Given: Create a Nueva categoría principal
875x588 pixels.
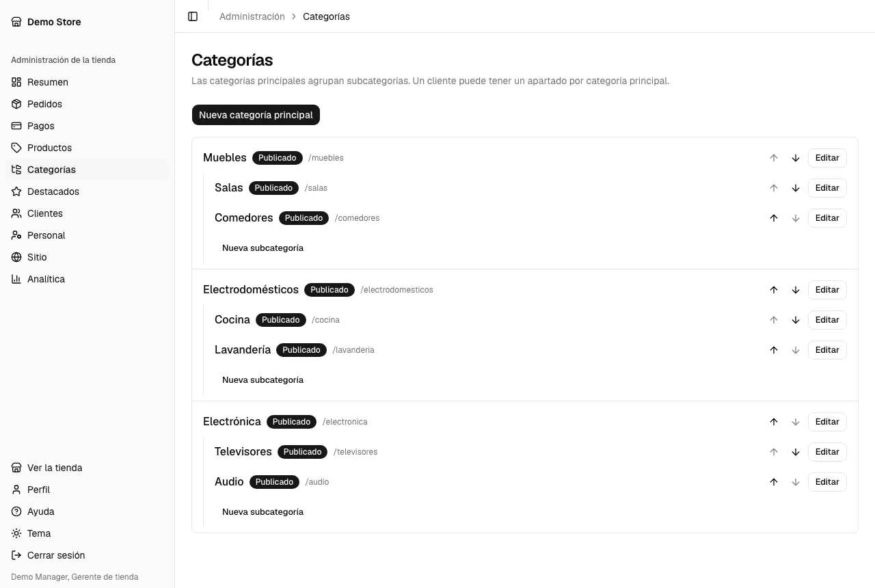Looking at the screenshot, I should pyautogui.click(x=256, y=115).
